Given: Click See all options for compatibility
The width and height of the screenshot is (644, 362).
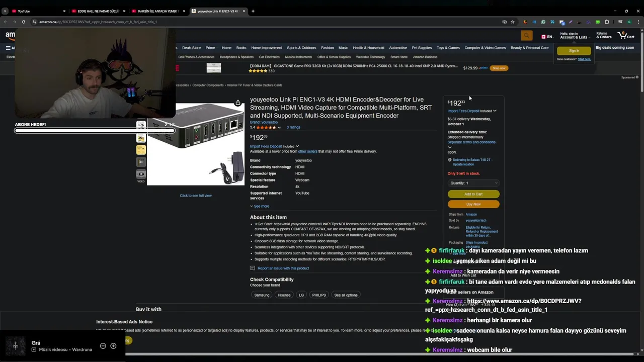Looking at the screenshot, I should pos(346,295).
